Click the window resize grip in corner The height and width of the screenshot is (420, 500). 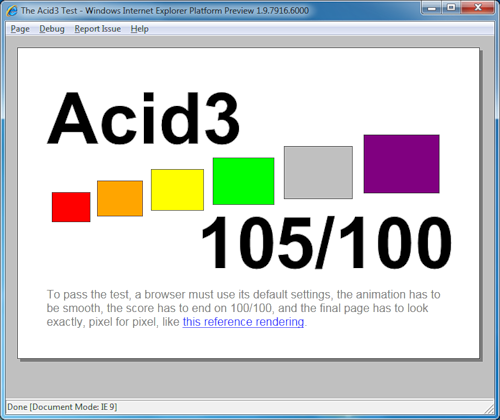[x=489, y=408]
